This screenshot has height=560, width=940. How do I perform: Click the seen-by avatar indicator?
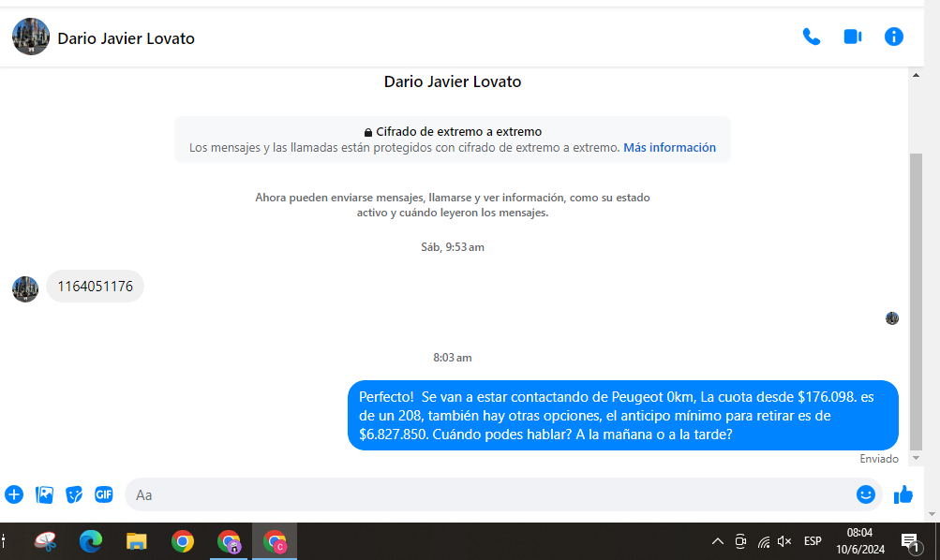coord(892,318)
